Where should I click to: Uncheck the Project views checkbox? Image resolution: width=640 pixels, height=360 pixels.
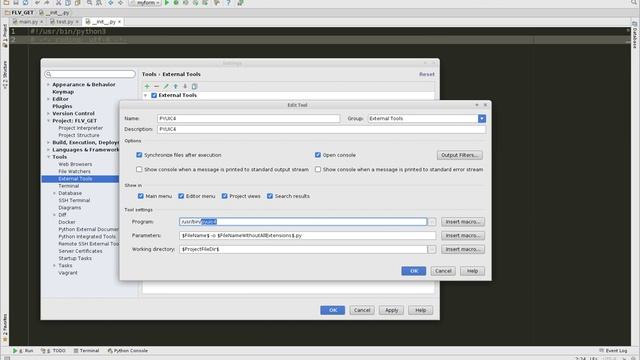(x=224, y=196)
